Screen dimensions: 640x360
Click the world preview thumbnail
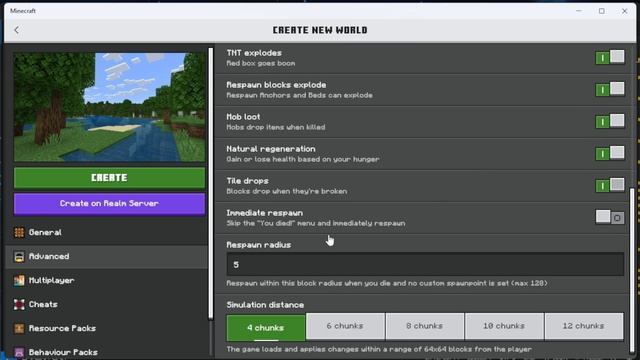pos(109,107)
